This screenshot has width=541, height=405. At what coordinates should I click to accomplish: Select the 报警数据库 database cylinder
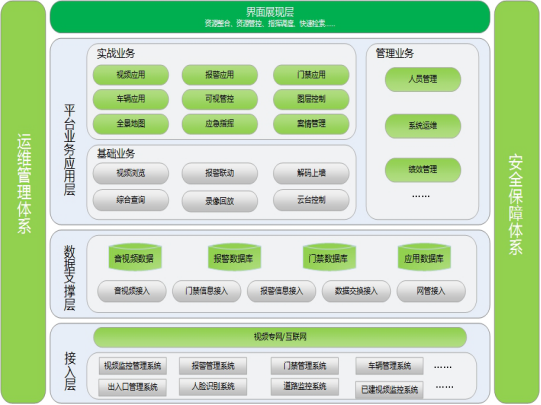234,257
